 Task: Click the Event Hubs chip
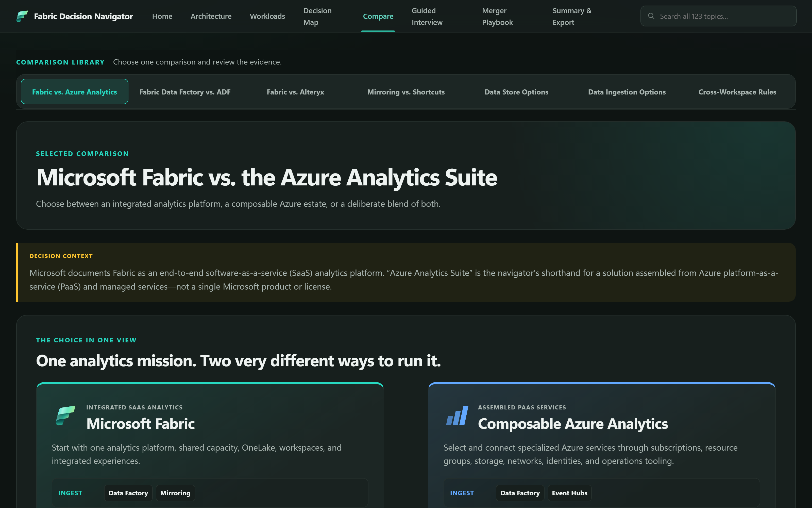[x=569, y=493]
